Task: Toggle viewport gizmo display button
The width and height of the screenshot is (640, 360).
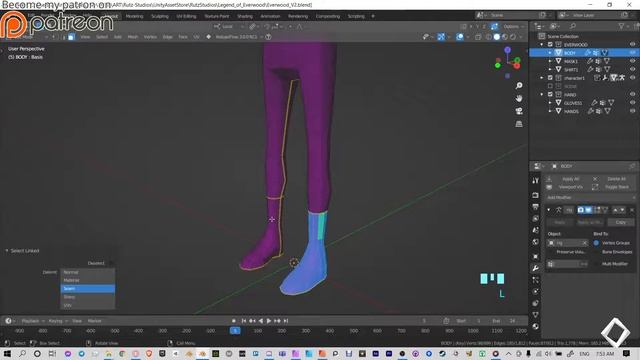Action: tap(441, 37)
